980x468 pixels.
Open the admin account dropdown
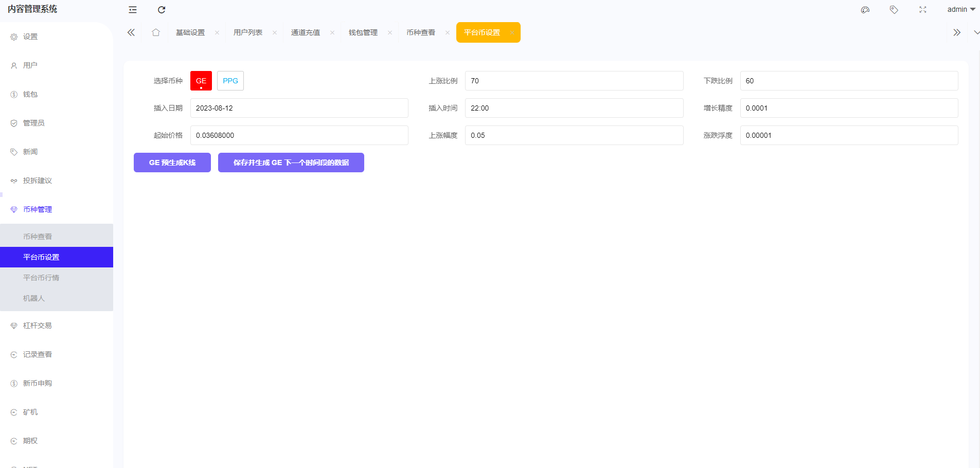(959, 9)
